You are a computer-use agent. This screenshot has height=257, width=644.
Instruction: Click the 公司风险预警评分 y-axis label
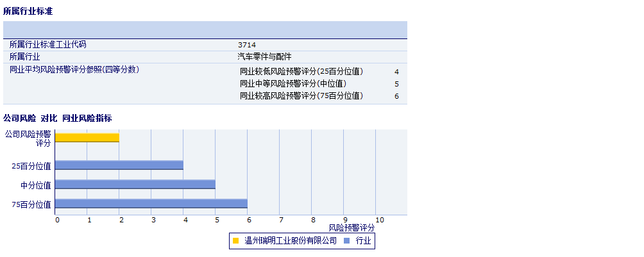pyautogui.click(x=28, y=138)
